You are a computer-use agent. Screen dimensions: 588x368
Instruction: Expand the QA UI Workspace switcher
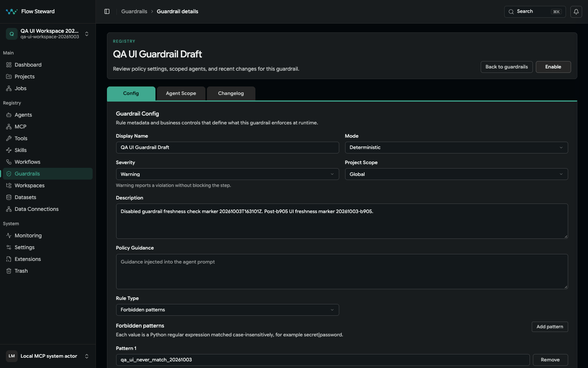[x=48, y=34]
